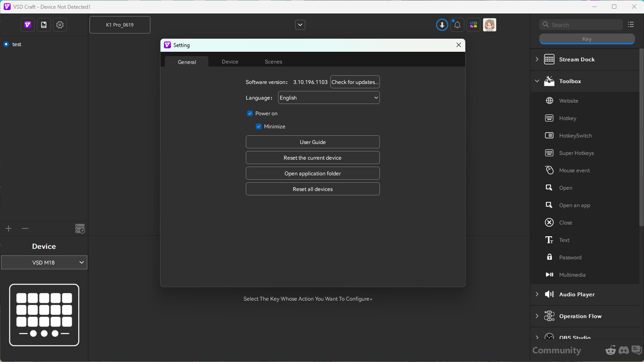644x362 pixels.
Task: Click Check for updates button
Action: 355,82
